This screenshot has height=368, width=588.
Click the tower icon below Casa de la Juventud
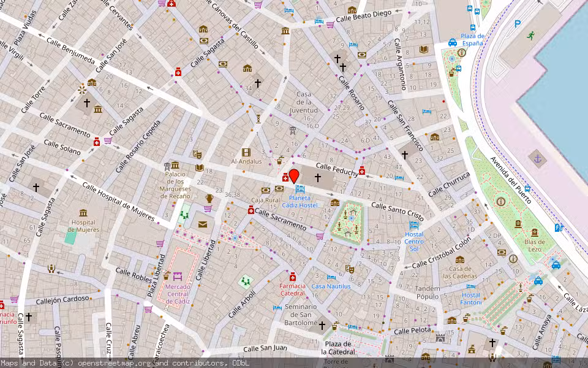[293, 131]
